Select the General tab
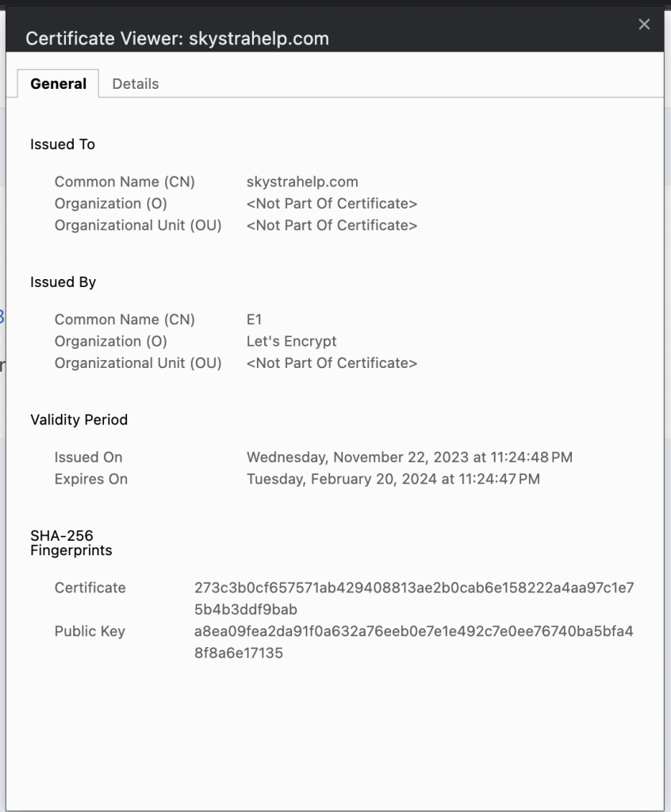This screenshot has width=671, height=812. [59, 84]
